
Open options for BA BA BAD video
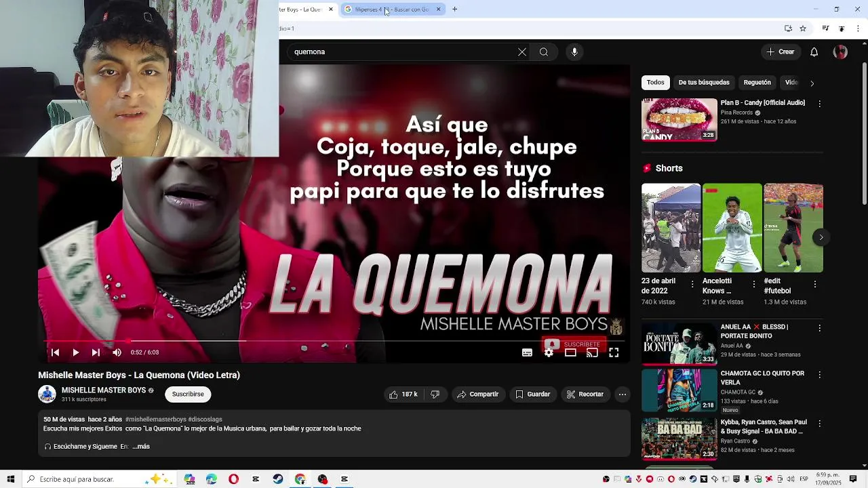819,424
